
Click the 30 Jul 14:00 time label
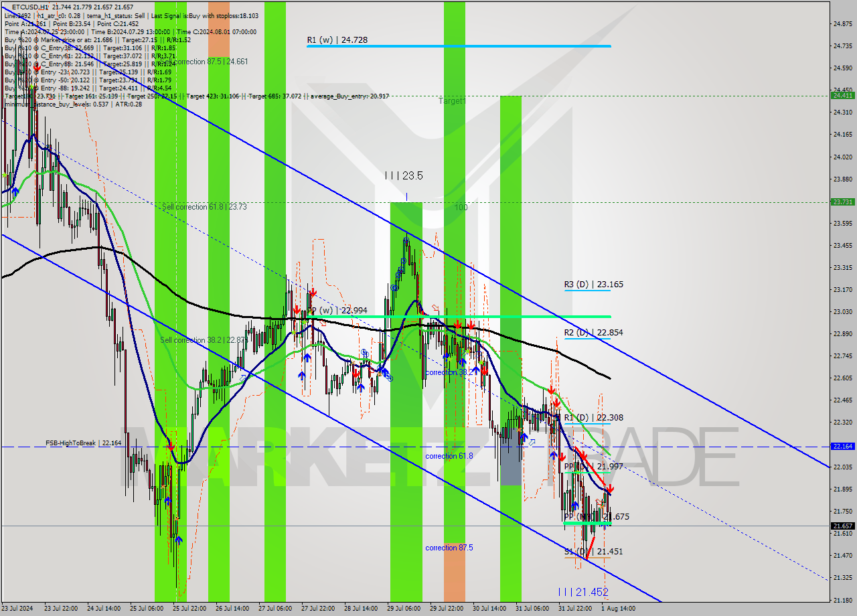[x=489, y=609]
